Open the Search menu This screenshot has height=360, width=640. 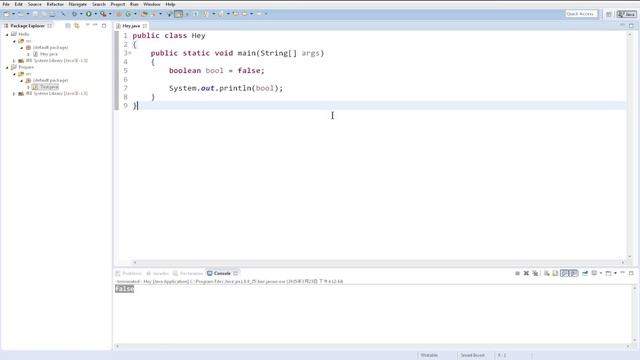pyautogui.click(x=99, y=4)
